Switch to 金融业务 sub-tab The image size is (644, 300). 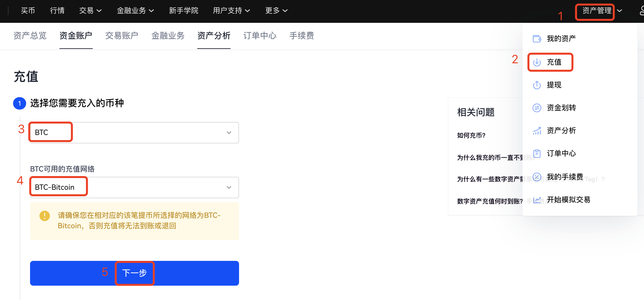click(168, 36)
